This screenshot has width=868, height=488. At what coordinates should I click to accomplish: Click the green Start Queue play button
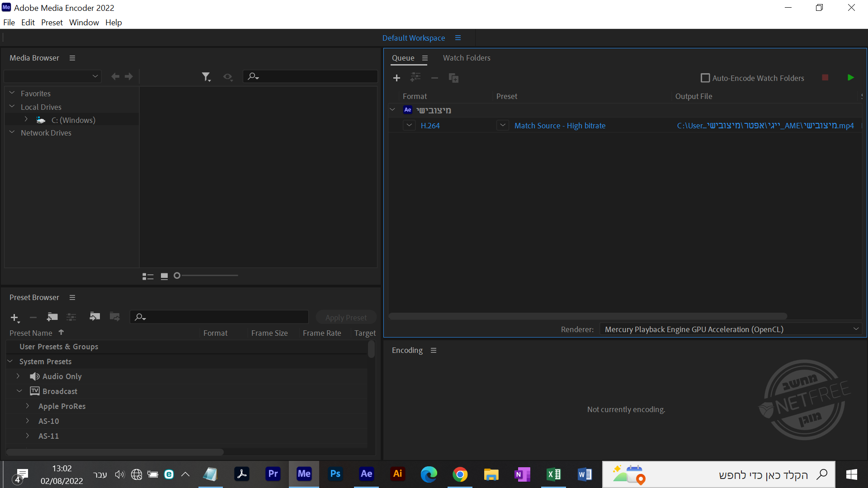pyautogui.click(x=850, y=78)
